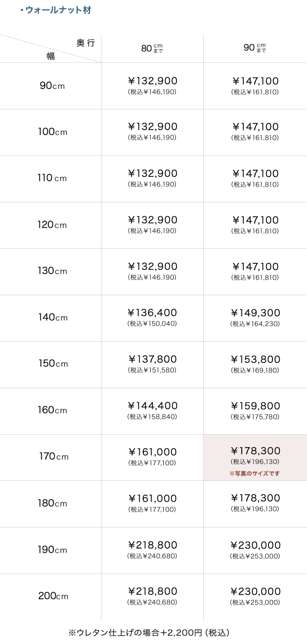Image resolution: width=307 pixels, height=644 pixels.
Task: Click ¥230,000 price in 200cm row
Action: [255, 592]
